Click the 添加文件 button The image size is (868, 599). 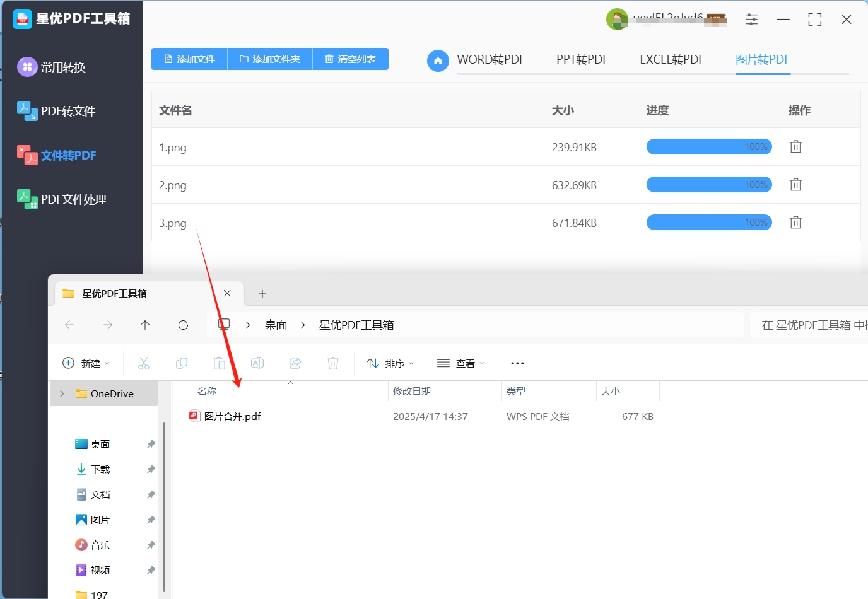point(189,59)
